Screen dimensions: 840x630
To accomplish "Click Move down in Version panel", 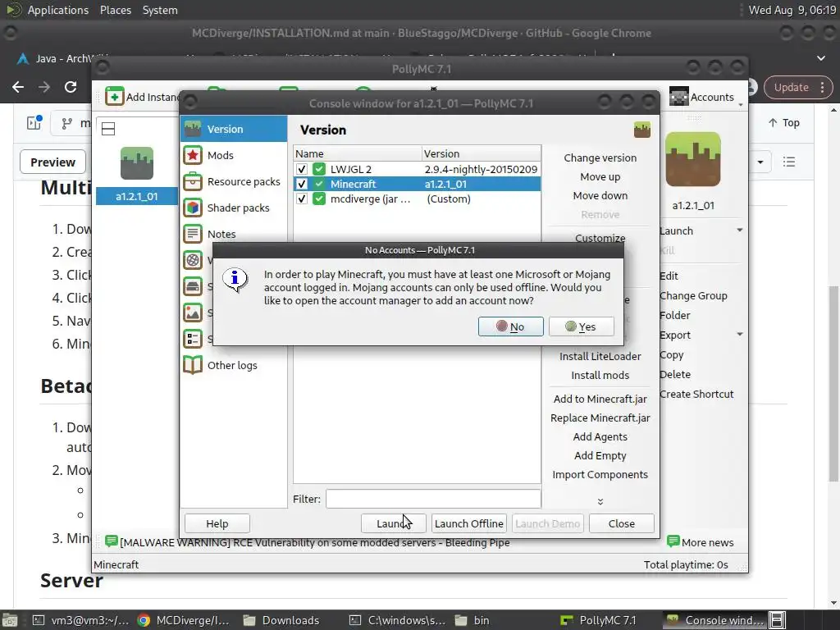I will (600, 195).
